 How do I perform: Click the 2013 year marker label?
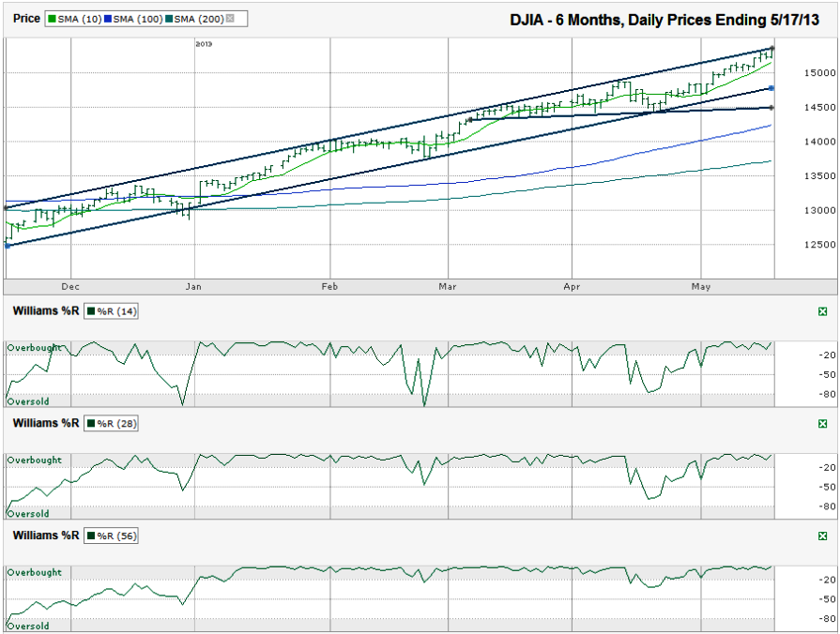click(x=204, y=44)
